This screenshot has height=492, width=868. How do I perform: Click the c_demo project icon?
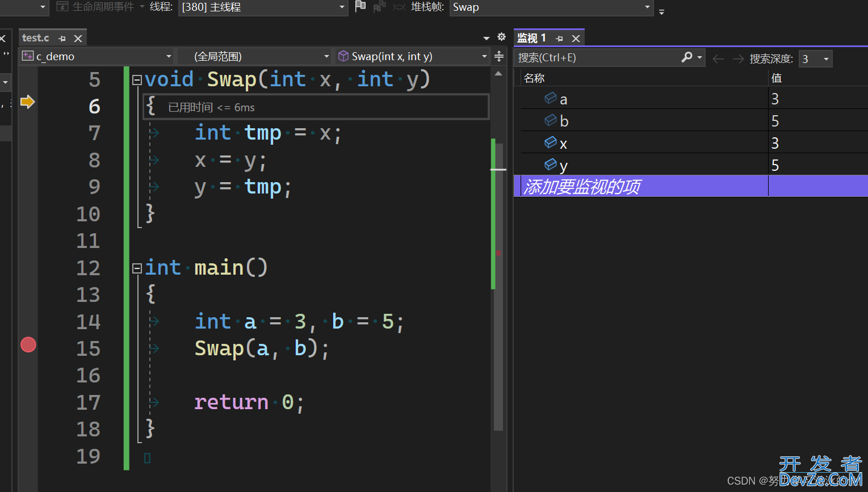28,56
